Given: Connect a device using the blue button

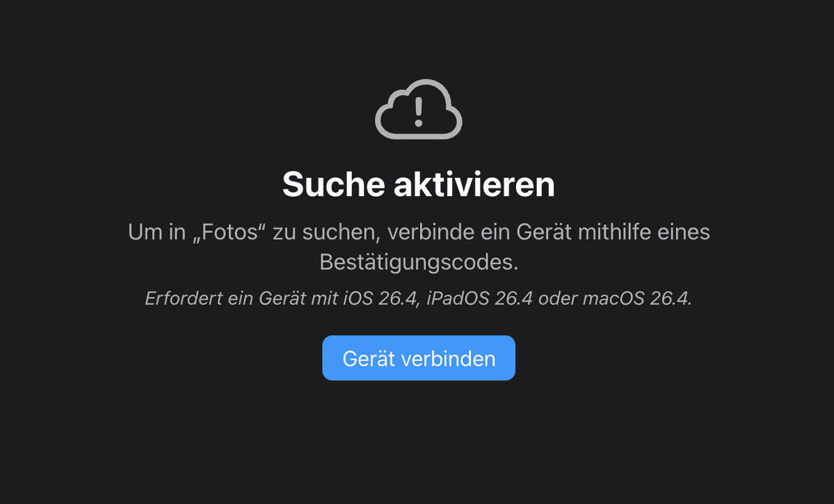Looking at the screenshot, I should 419,358.
